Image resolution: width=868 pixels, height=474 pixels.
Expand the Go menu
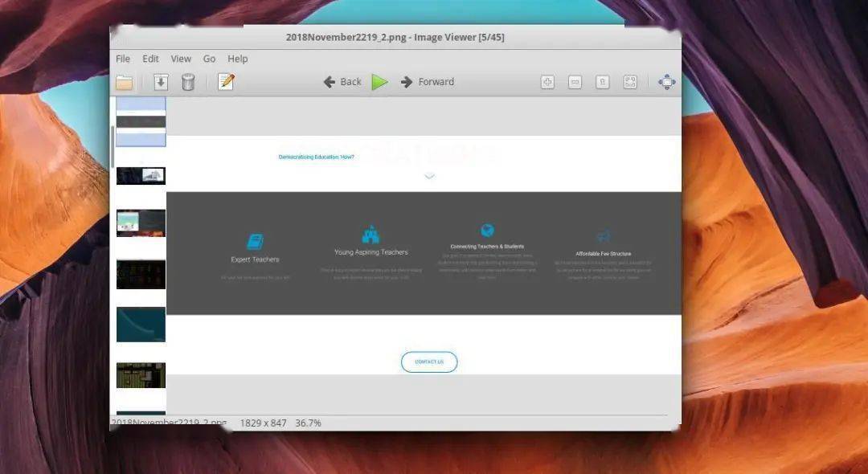[x=209, y=59]
